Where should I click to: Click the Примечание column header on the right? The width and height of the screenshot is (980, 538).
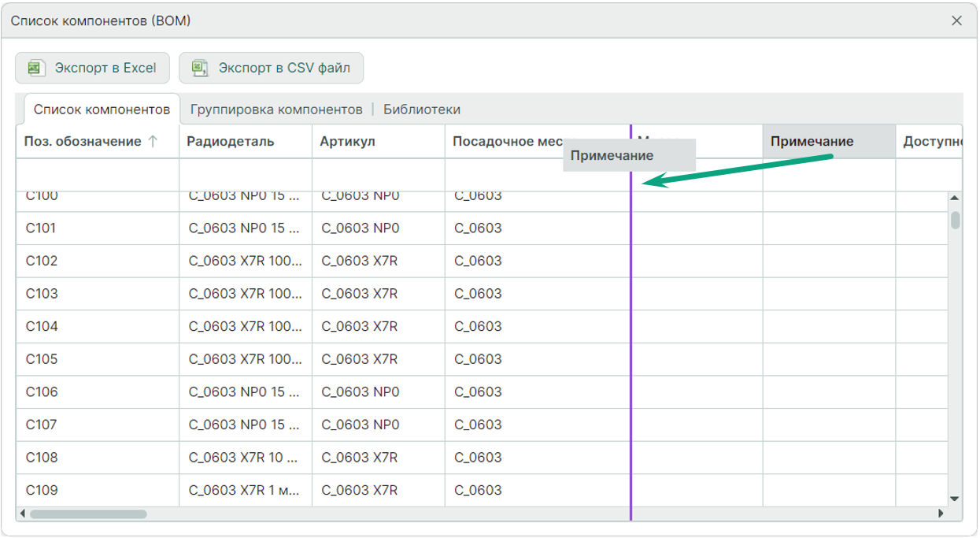pyautogui.click(x=812, y=142)
